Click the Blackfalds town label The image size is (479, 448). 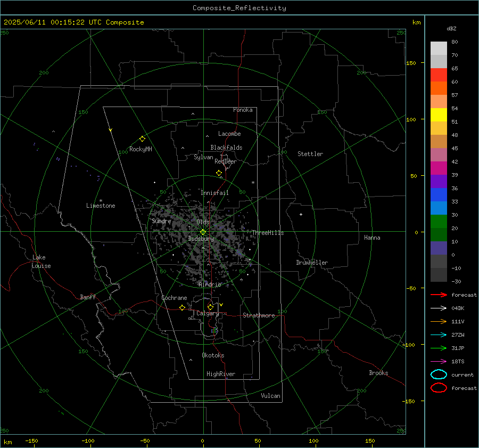pyautogui.click(x=226, y=148)
